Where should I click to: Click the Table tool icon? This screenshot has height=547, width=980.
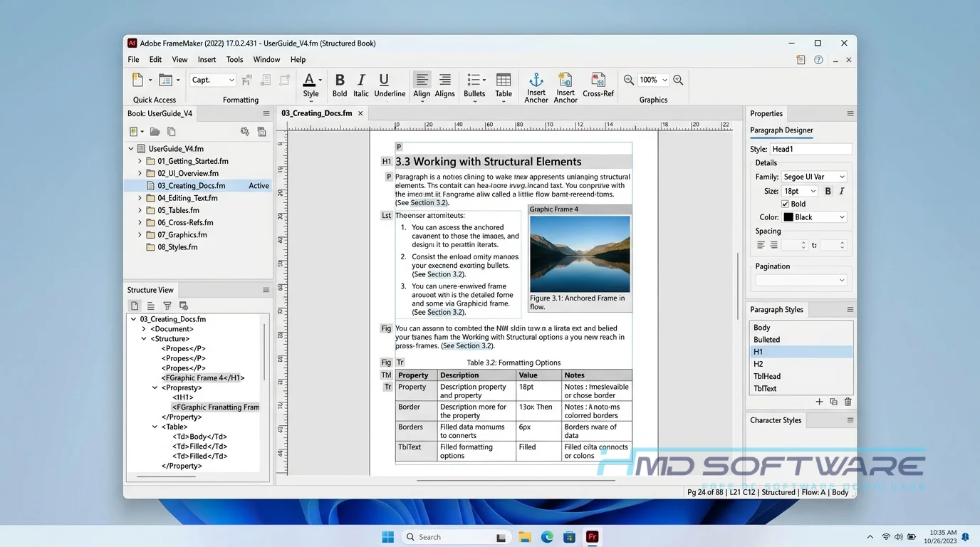pos(504,80)
